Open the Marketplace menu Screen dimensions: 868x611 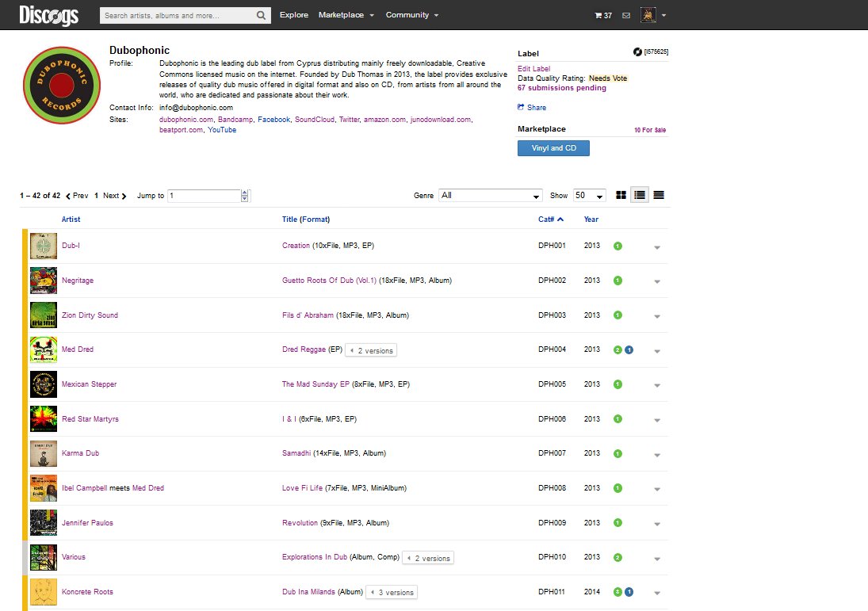346,15
